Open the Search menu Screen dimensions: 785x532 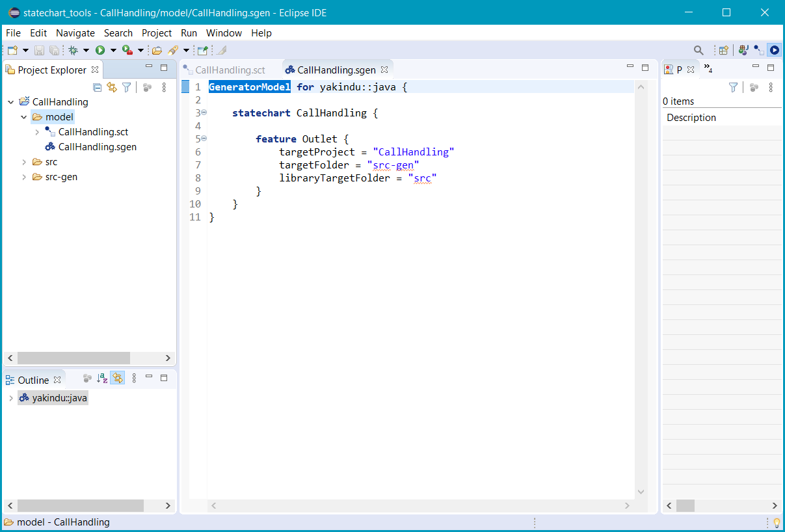[x=118, y=33]
